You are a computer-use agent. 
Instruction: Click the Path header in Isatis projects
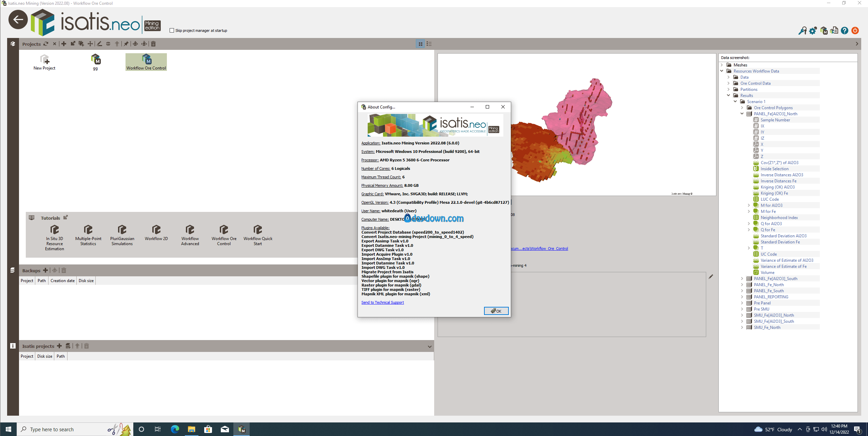[61, 356]
